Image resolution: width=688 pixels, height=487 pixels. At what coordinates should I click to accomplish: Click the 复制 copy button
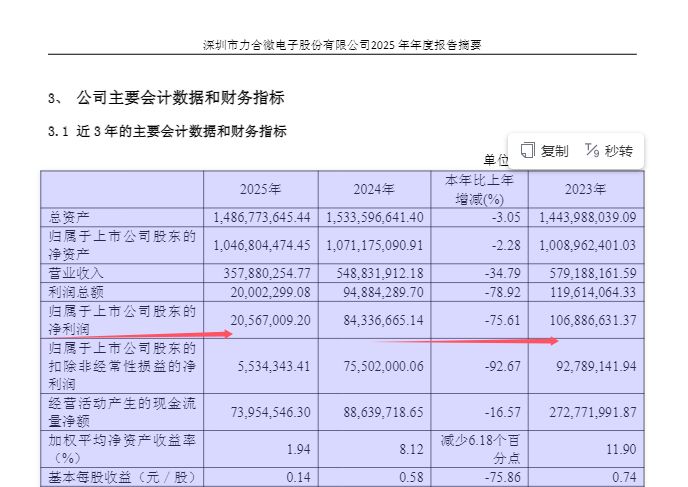point(544,151)
